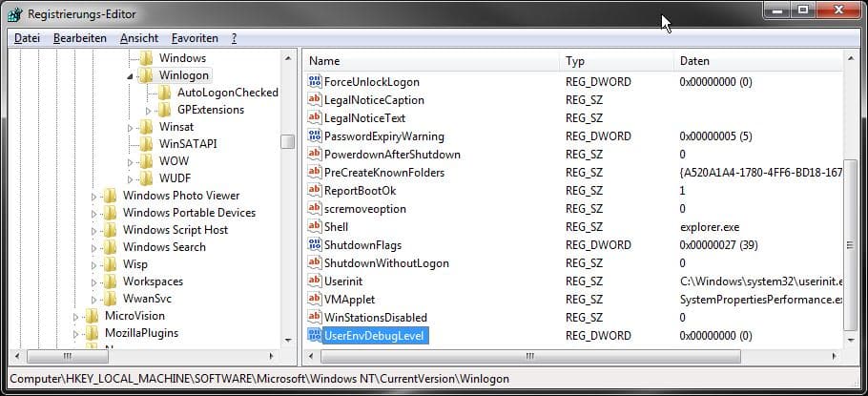The height and width of the screenshot is (396, 868).
Task: Open the Ansicht menu
Action: tap(139, 38)
